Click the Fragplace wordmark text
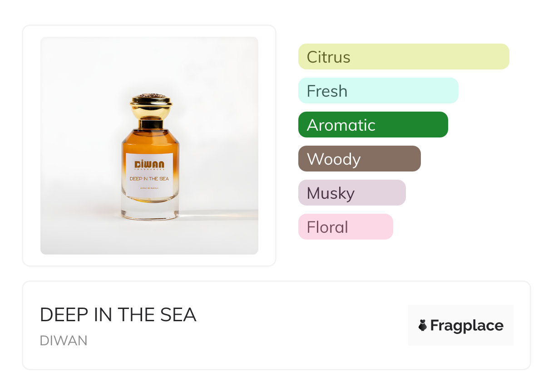Screen dimensions: 553x392 click(x=467, y=326)
